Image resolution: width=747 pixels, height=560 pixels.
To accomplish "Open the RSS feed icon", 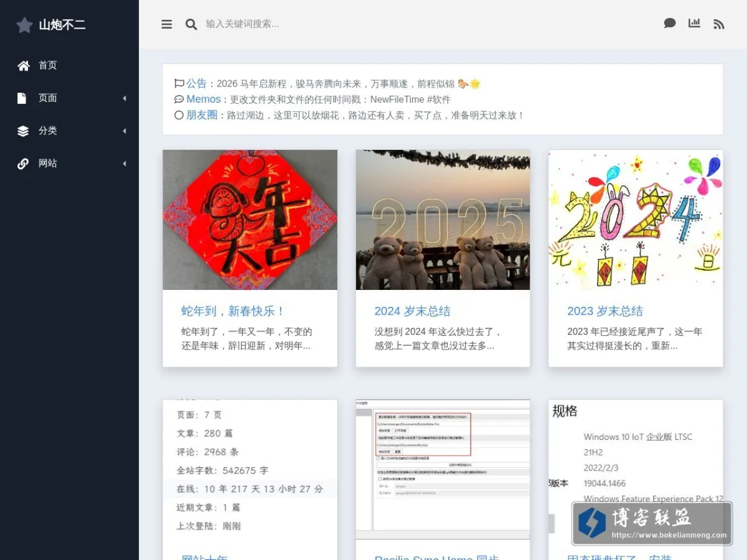I will 719,24.
